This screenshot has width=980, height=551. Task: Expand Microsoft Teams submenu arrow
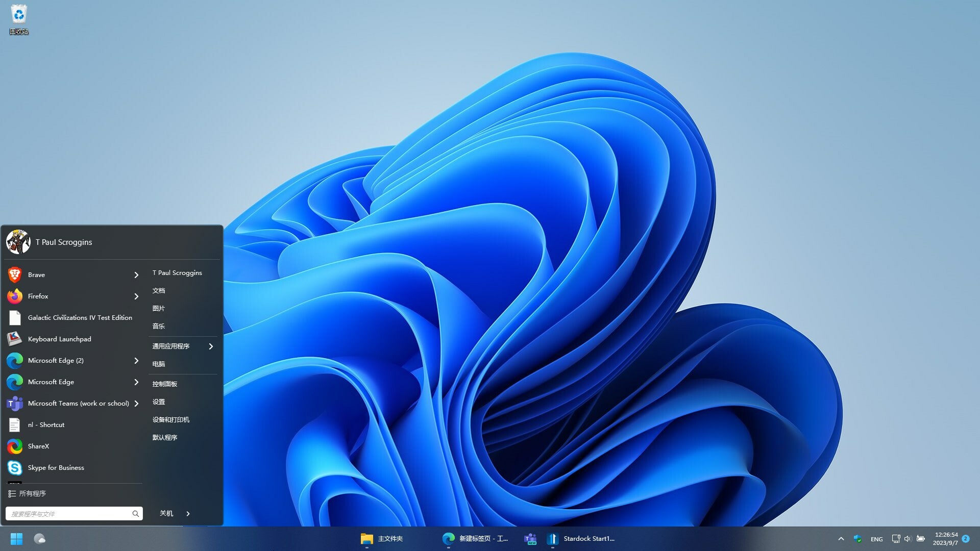[x=136, y=404]
